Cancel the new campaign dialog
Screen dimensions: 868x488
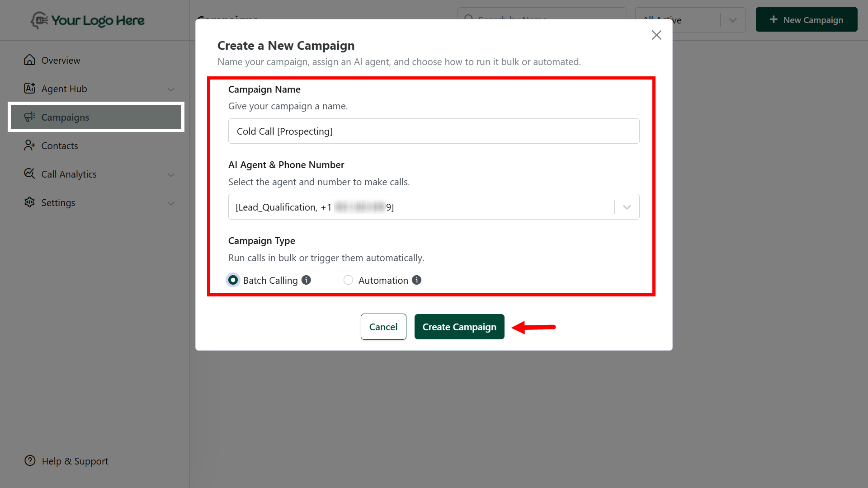pos(383,327)
